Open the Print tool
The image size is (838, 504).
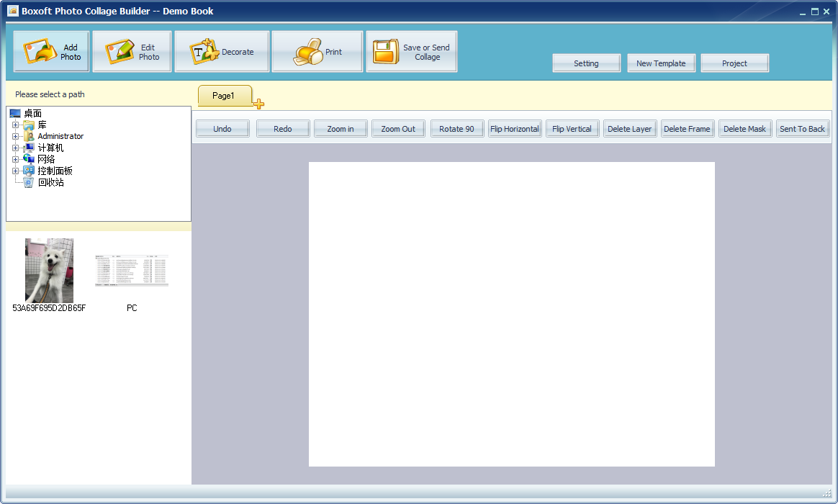(317, 50)
